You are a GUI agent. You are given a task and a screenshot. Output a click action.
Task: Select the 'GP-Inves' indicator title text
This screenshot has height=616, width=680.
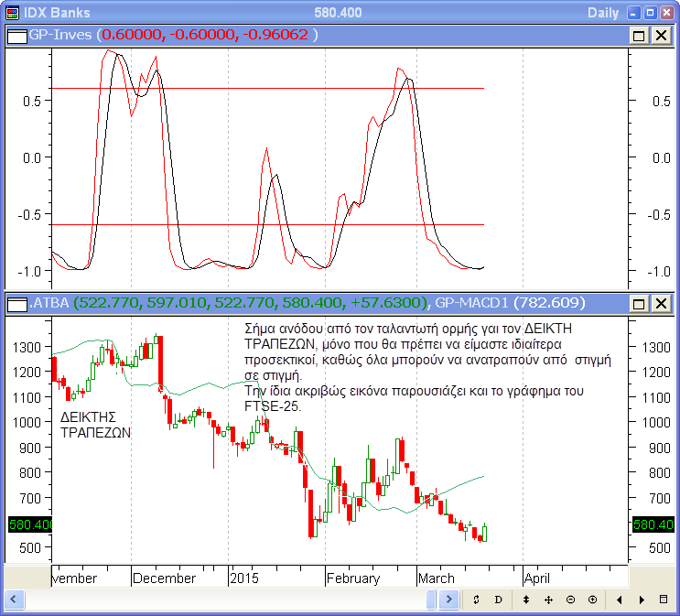click(60, 35)
